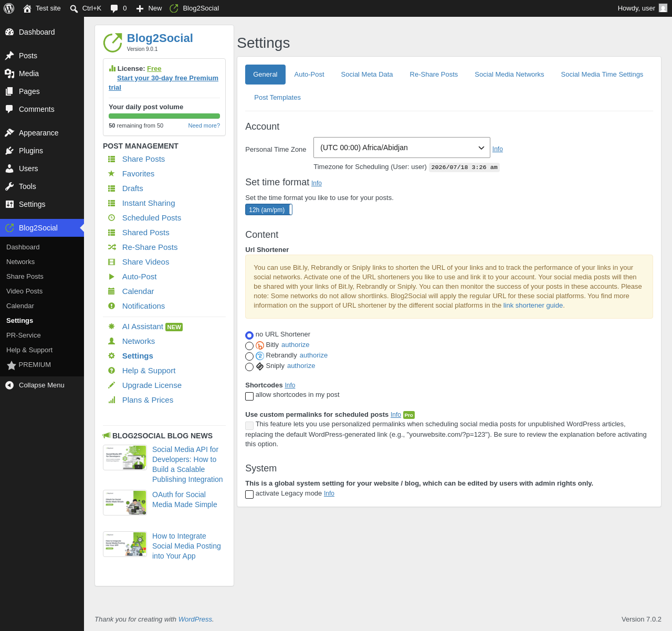The width and height of the screenshot is (672, 631).
Task: Click the Plugins plug icon
Action: click(x=9, y=151)
